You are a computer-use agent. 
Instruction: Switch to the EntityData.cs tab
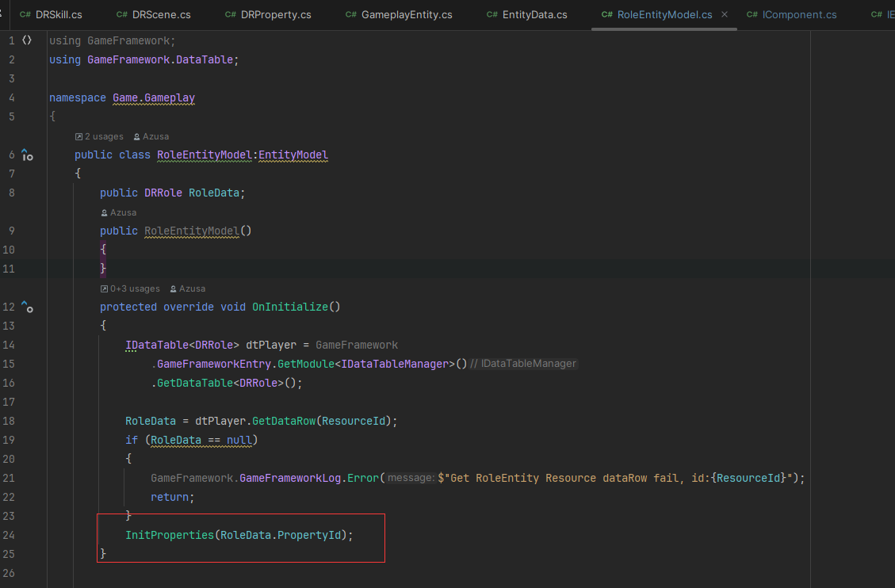pos(526,15)
